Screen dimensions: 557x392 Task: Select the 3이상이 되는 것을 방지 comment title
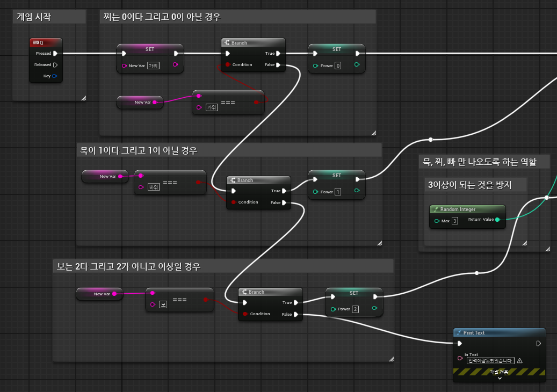(x=469, y=185)
